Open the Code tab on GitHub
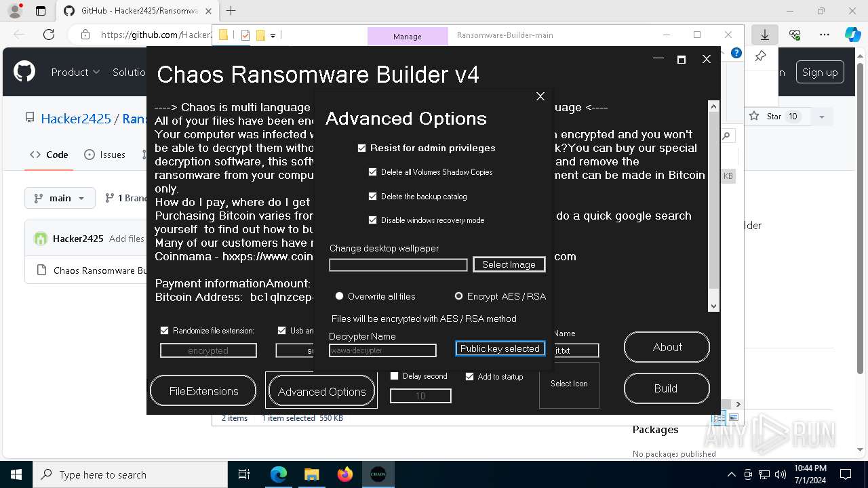Screen dimensions: 868x488 [49, 155]
